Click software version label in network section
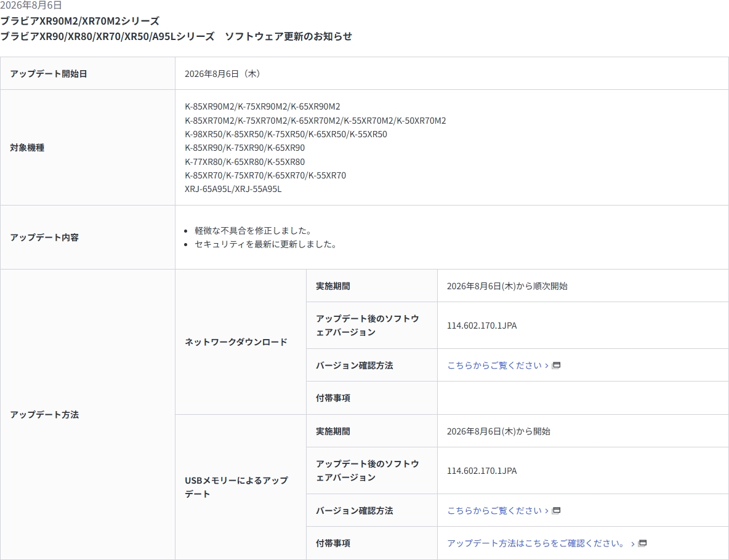The width and height of the screenshot is (729, 560). [x=368, y=326]
